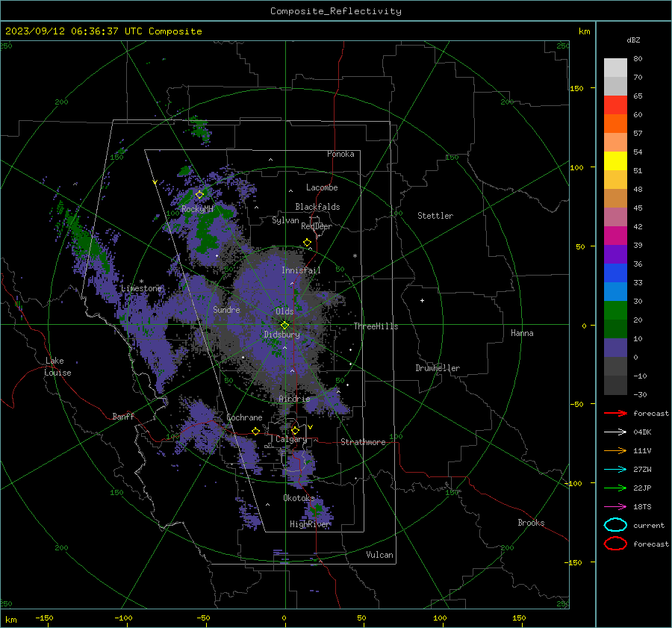
Task: Click the Didsbury town label
Action: pyautogui.click(x=282, y=335)
